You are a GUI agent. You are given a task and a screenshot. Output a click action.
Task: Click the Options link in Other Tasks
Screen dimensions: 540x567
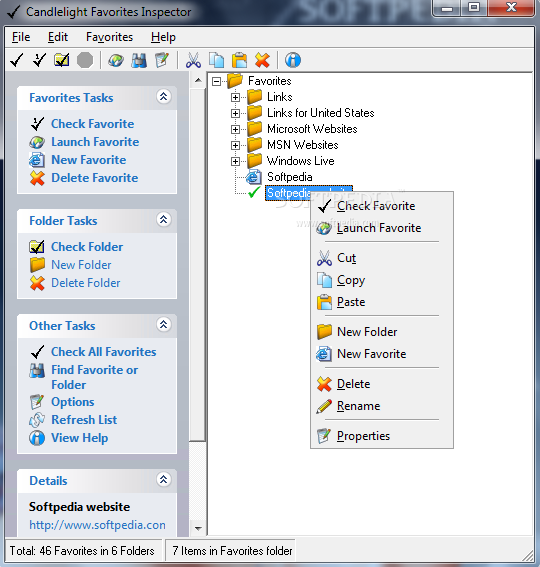click(x=73, y=402)
